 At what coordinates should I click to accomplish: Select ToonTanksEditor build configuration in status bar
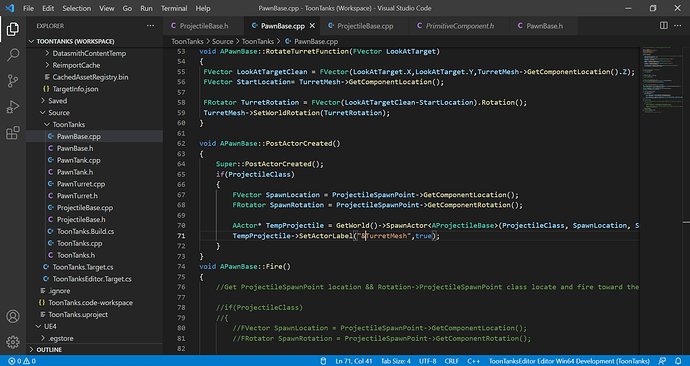click(x=569, y=361)
